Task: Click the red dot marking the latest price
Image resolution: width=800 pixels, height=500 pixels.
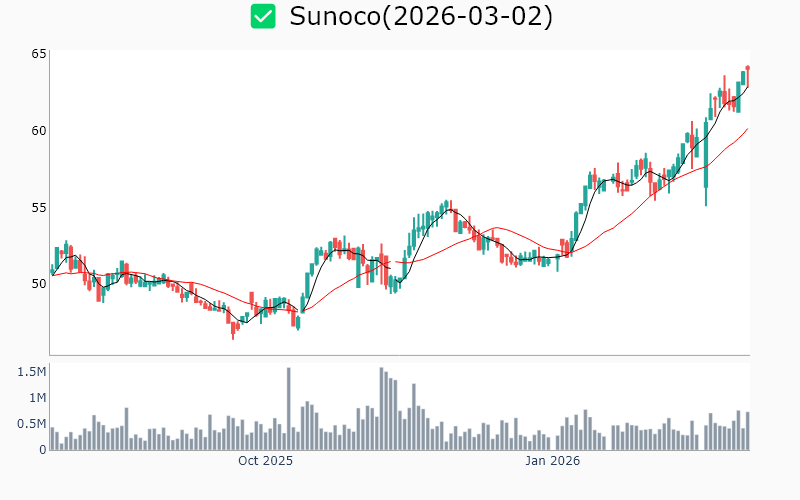Action: pyautogui.click(x=747, y=68)
